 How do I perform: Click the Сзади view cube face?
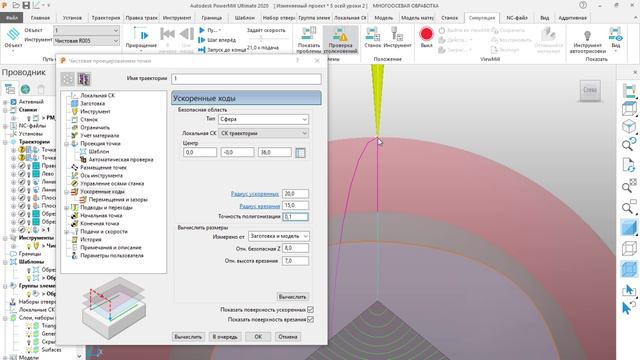tap(590, 90)
